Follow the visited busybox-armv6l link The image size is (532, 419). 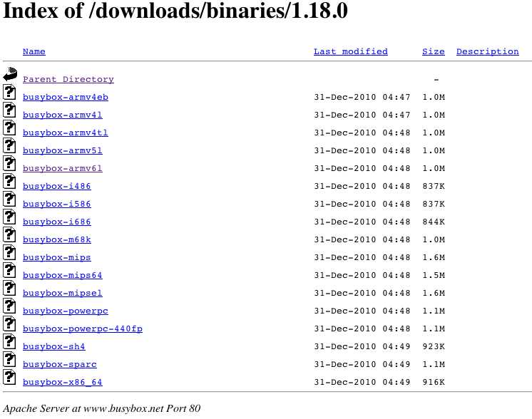pos(63,168)
